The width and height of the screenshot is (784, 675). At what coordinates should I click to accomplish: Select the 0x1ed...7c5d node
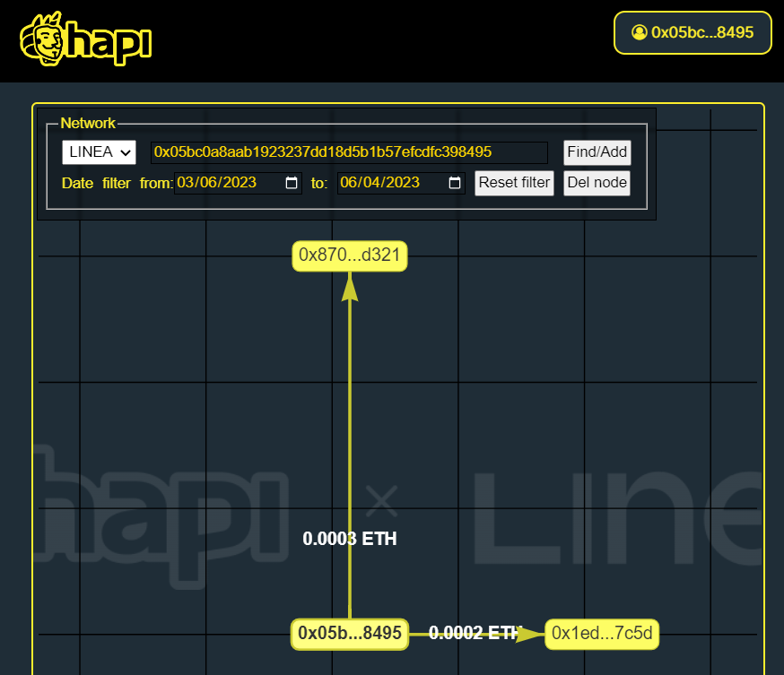pos(602,634)
